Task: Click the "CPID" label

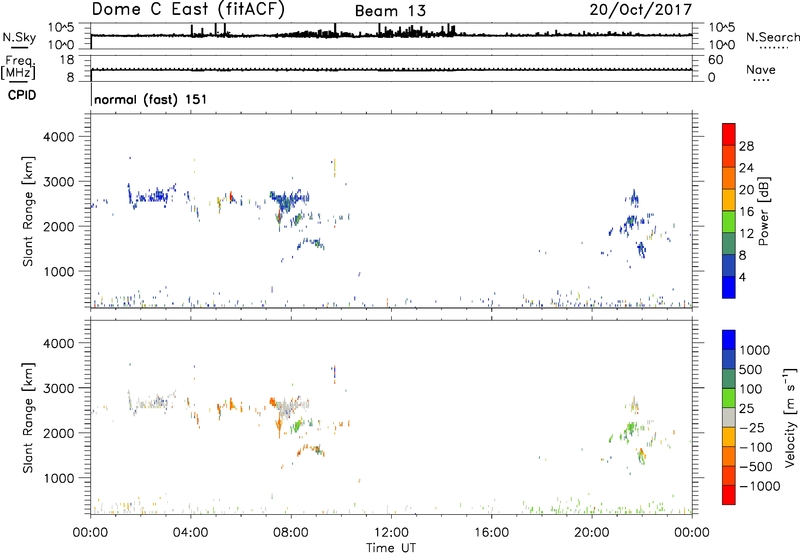Action: pyautogui.click(x=22, y=95)
